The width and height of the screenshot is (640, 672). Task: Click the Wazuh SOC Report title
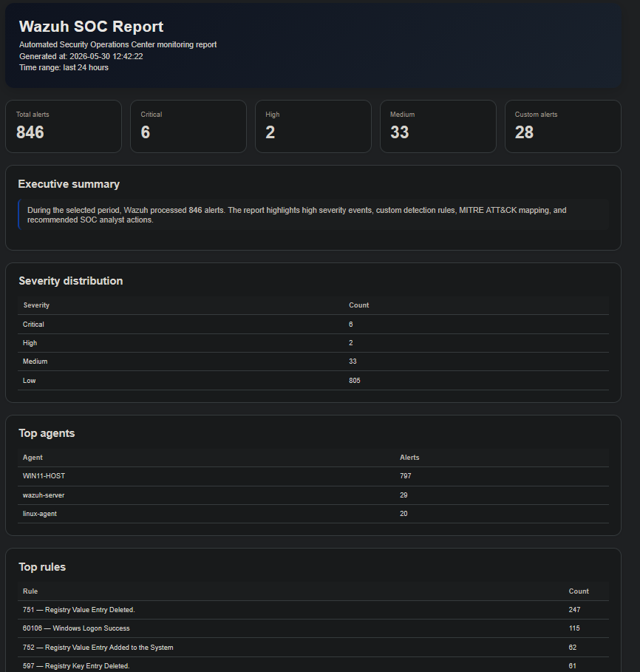[x=91, y=27]
